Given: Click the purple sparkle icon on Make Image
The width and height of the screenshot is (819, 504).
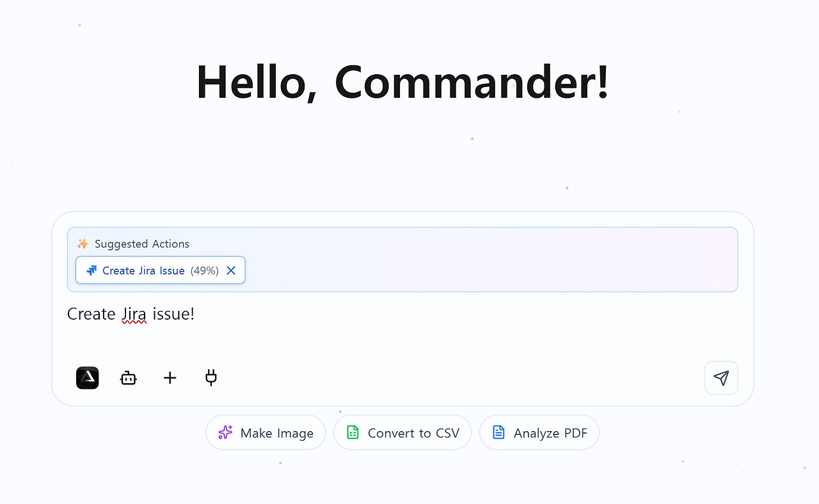Looking at the screenshot, I should click(225, 433).
